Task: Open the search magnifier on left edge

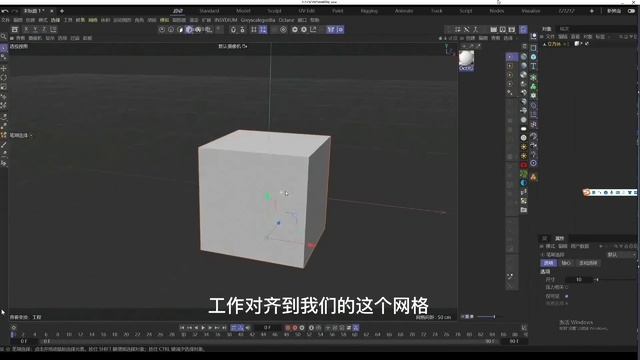Action: pos(4,37)
